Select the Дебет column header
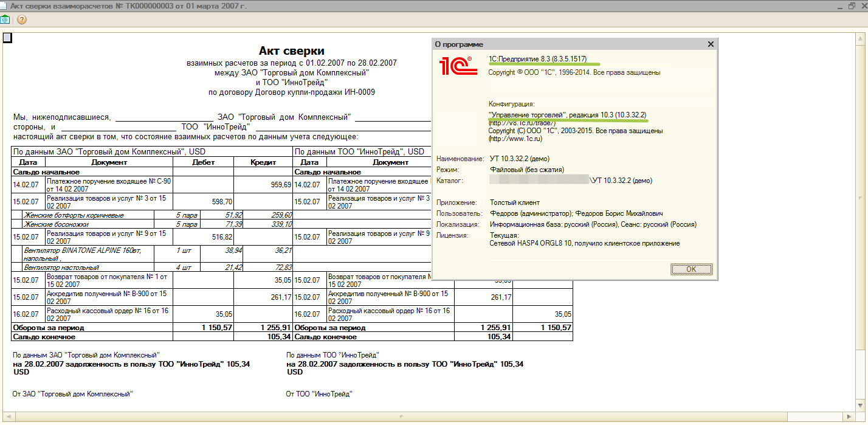868x425 pixels. click(x=204, y=162)
